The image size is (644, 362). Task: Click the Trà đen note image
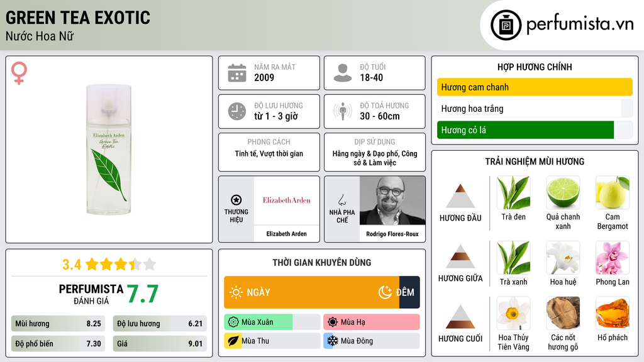[513, 193]
